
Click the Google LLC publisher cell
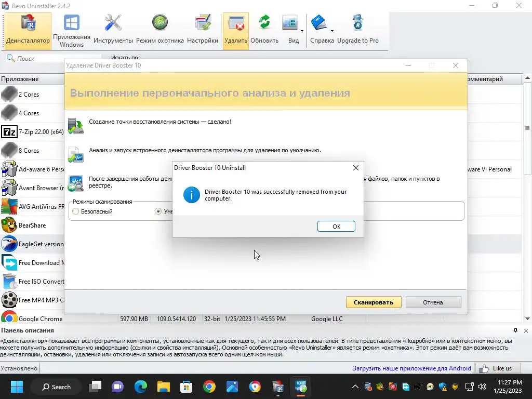pos(327,318)
